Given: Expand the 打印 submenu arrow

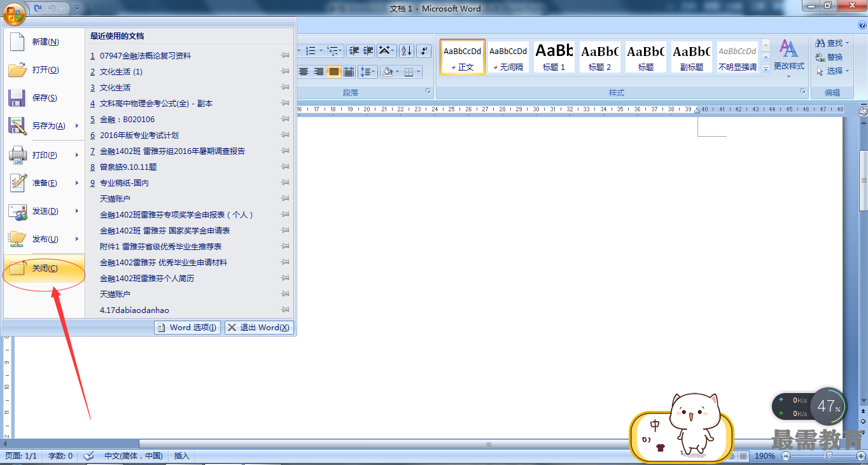Looking at the screenshot, I should tap(77, 155).
